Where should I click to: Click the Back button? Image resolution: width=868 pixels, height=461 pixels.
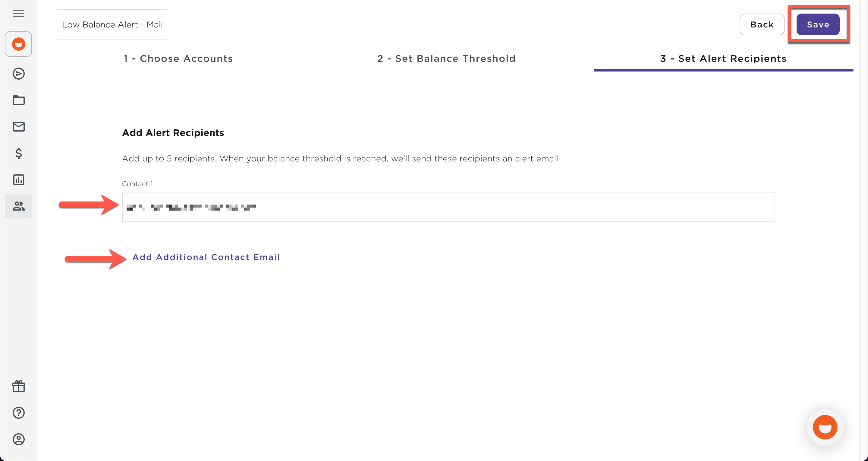tap(762, 24)
